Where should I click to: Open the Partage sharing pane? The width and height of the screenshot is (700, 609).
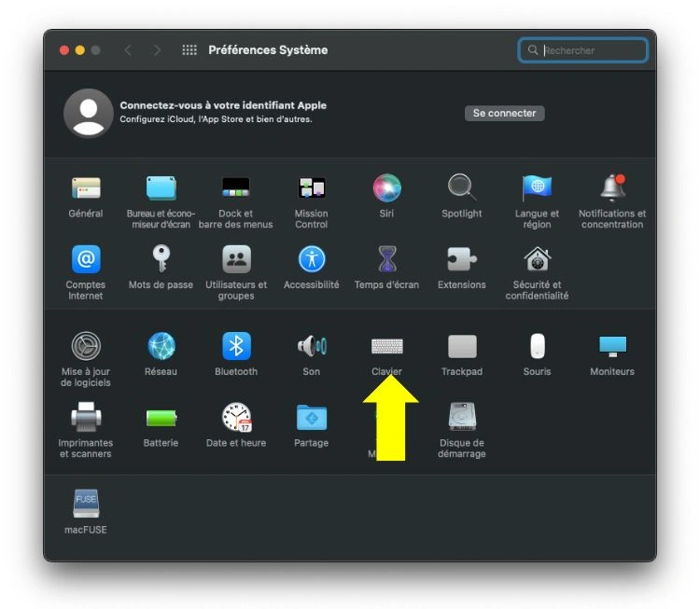pyautogui.click(x=312, y=417)
